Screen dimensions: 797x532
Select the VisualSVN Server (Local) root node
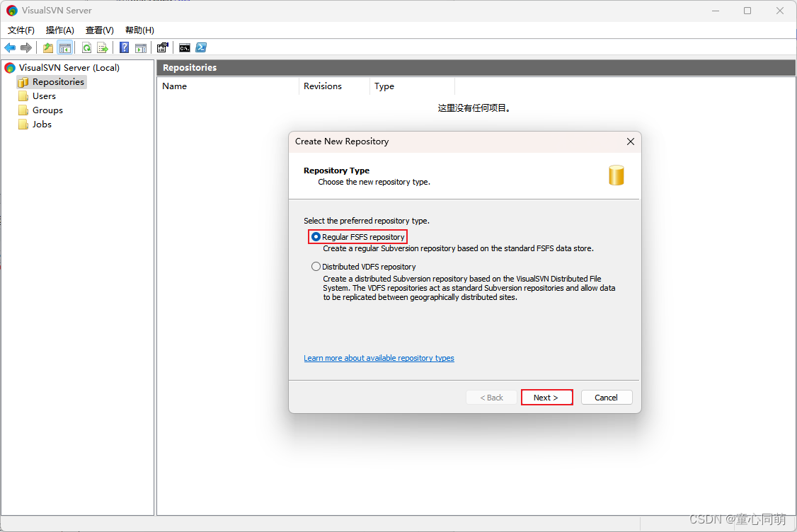coord(62,68)
